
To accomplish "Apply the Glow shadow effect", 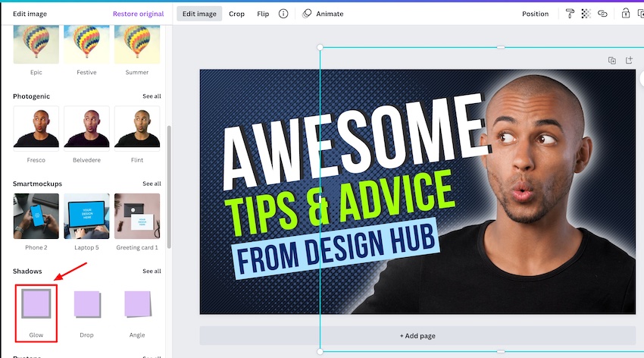I will pyautogui.click(x=36, y=304).
